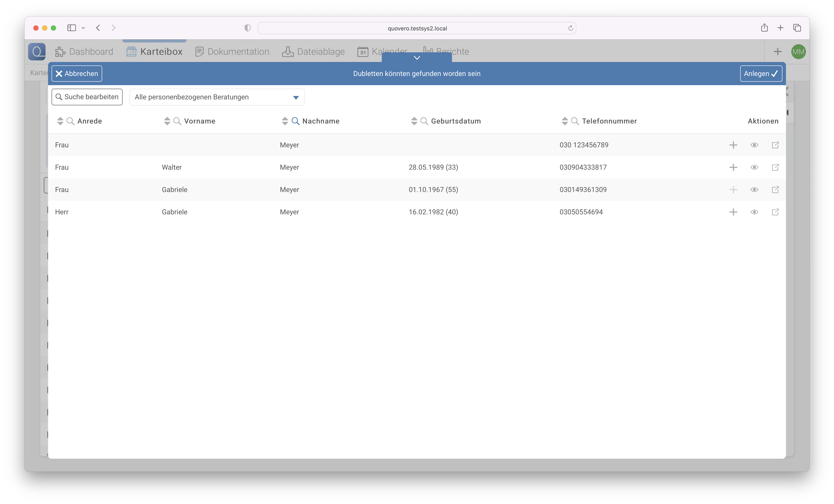The height and width of the screenshot is (504, 834).
Task: Click Abbrechen button
Action: tap(77, 73)
